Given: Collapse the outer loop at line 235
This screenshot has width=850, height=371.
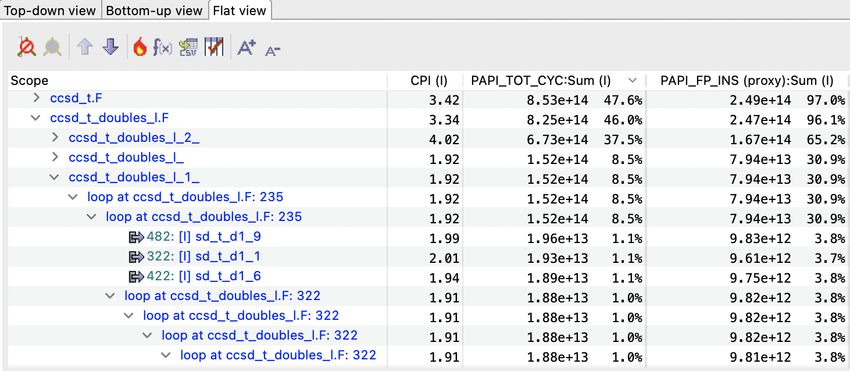Looking at the screenshot, I should (x=73, y=197).
